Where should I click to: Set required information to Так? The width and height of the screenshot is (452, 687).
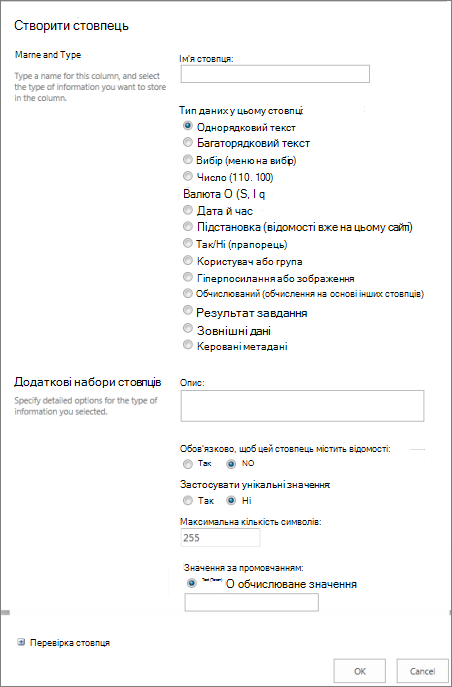(x=188, y=463)
